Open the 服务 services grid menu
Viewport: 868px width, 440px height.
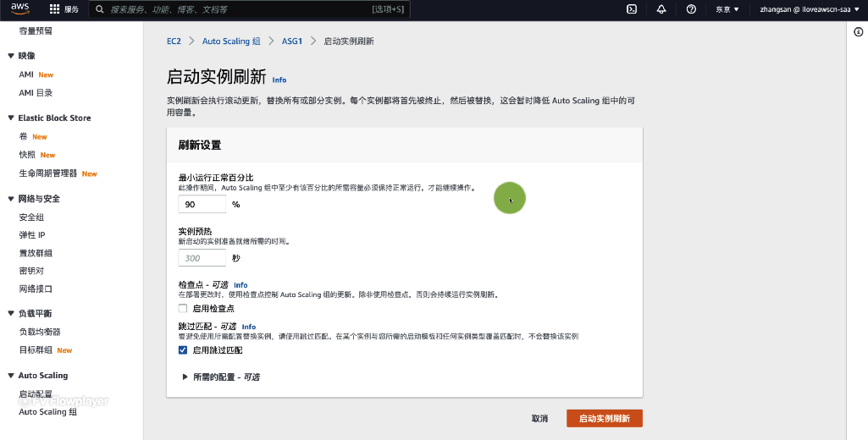point(64,9)
